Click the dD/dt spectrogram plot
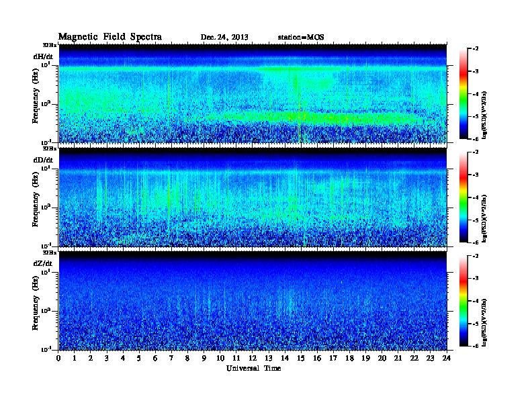The width and height of the screenshot is (532, 411). [253, 197]
